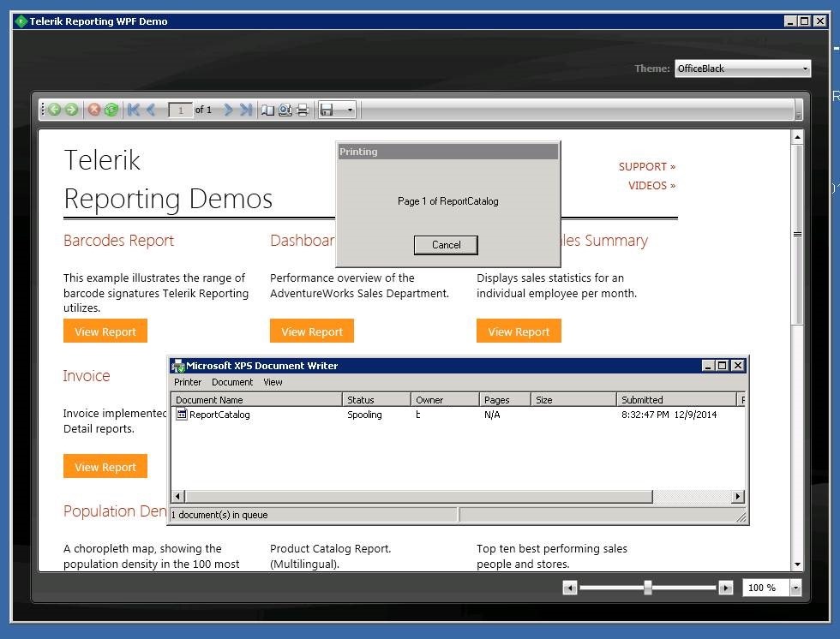Sort by the Pages column header
840x639 pixels.
point(505,400)
